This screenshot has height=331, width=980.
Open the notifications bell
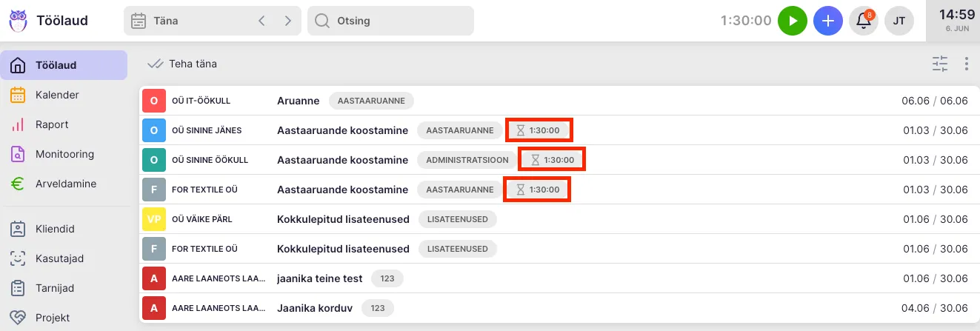tap(863, 21)
